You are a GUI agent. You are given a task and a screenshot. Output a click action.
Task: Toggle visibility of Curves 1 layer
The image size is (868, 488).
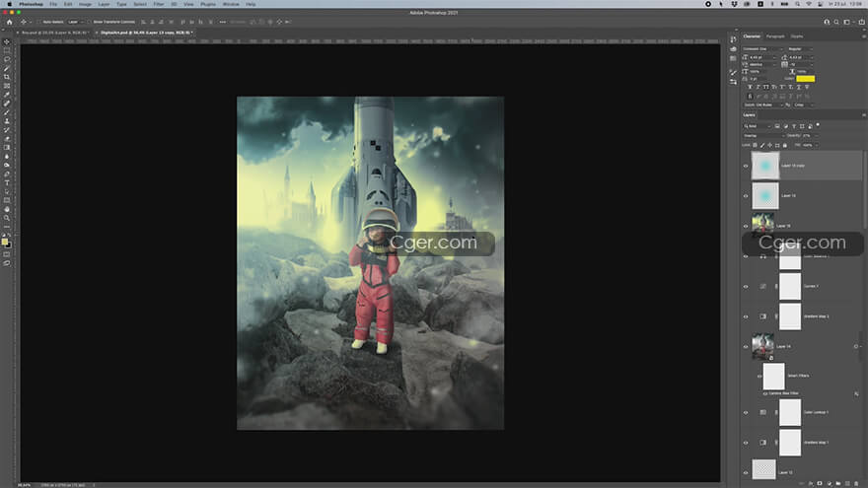point(746,287)
